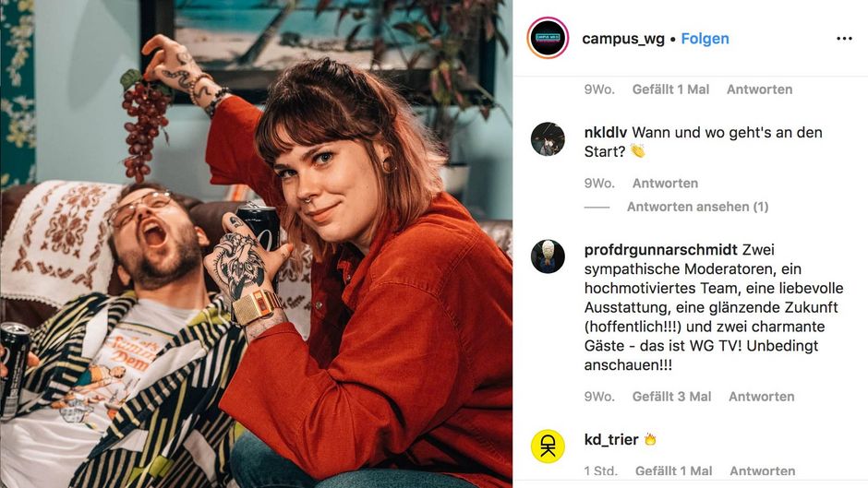Screen dimensions: 868x488
Task: Click the profdrgunnarschmidt username
Action: click(x=661, y=250)
